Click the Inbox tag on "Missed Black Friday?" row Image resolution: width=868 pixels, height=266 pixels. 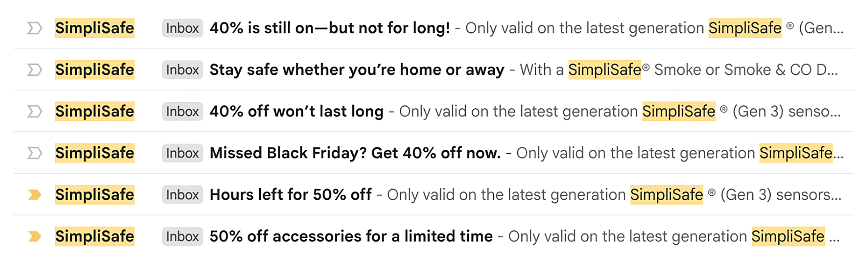pyautogui.click(x=182, y=153)
